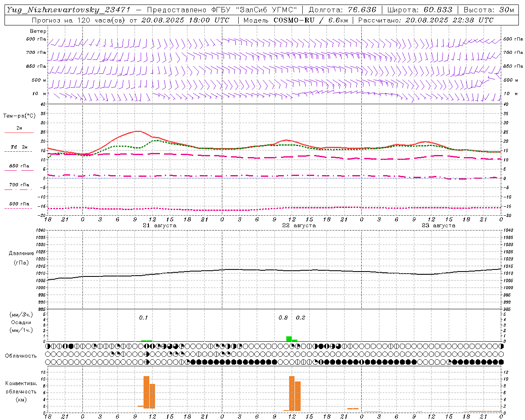Click the 'Тем-ра(°C)' panel label
The width and height of the screenshot is (525, 420).
pyautogui.click(x=19, y=116)
